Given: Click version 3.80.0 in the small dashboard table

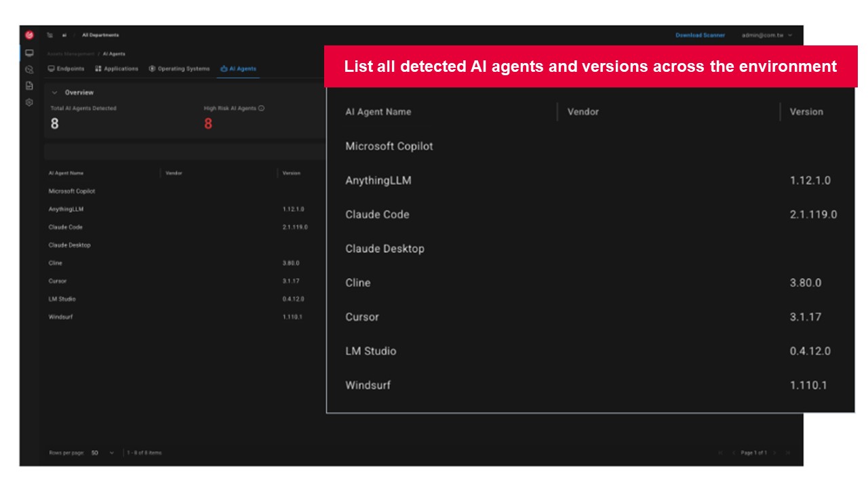Looking at the screenshot, I should [x=291, y=263].
